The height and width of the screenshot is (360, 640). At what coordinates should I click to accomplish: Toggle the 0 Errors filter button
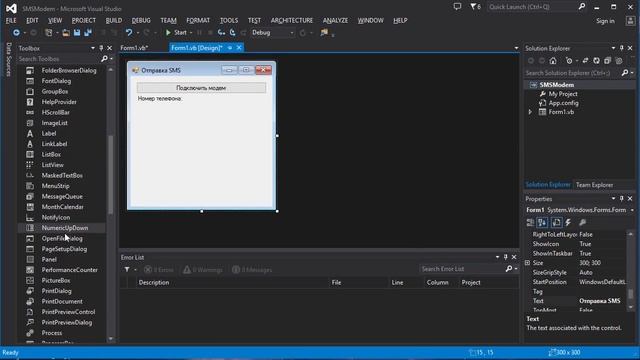click(159, 269)
